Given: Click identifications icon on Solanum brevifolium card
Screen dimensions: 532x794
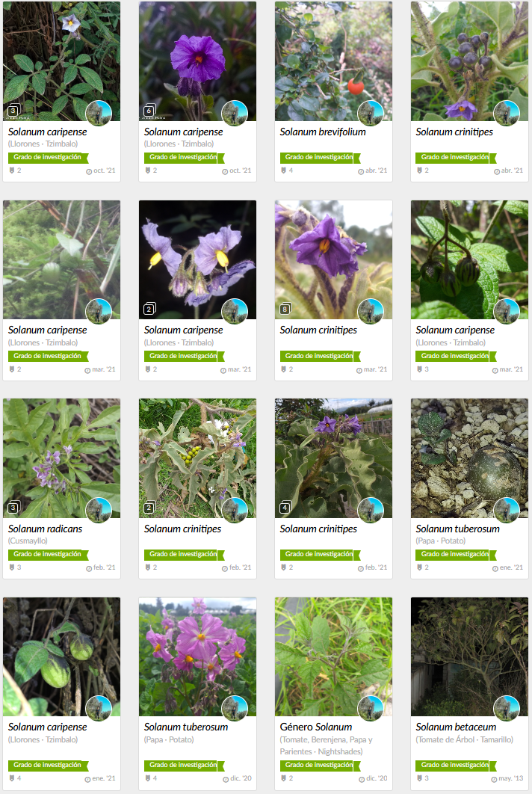Looking at the screenshot, I should click(283, 170).
